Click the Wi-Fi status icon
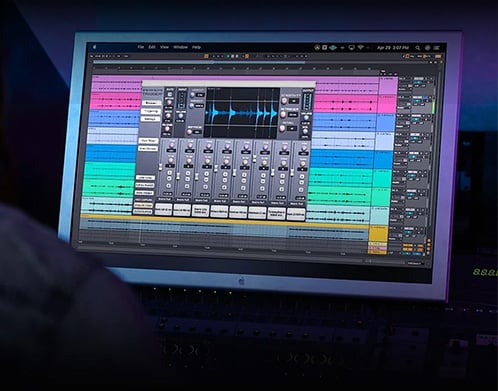Image resolution: width=498 pixels, height=391 pixels. [x=360, y=48]
